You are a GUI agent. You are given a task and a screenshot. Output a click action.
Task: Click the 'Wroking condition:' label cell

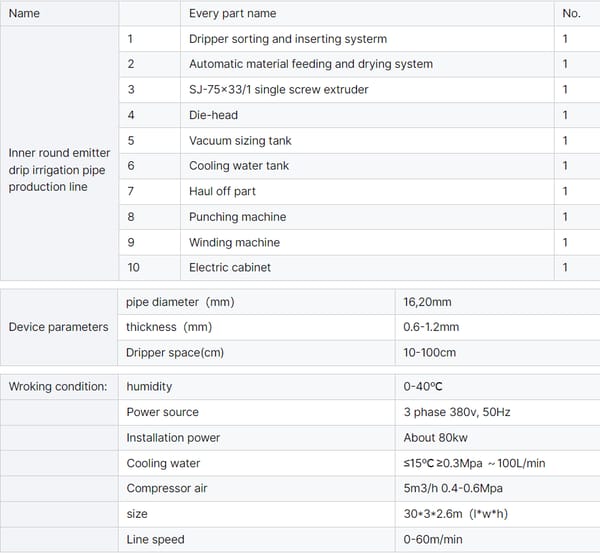(x=58, y=386)
